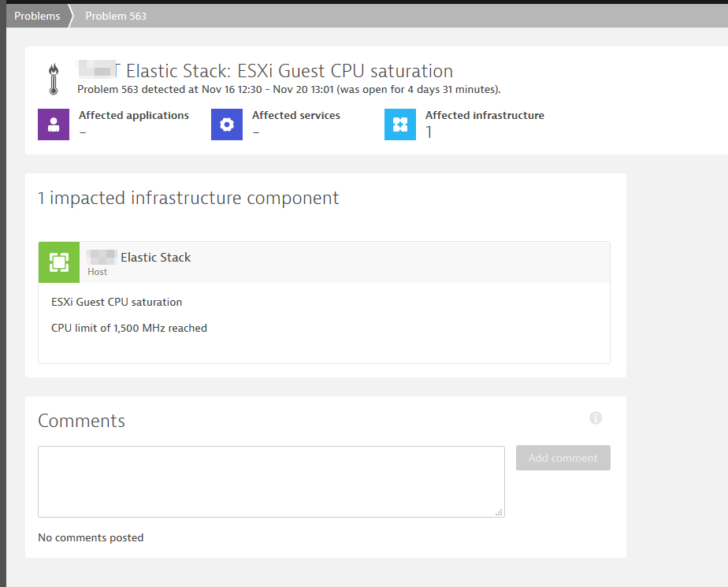Click the CPU saturation thermometer problem icon
This screenshot has height=587, width=728.
[x=53, y=79]
